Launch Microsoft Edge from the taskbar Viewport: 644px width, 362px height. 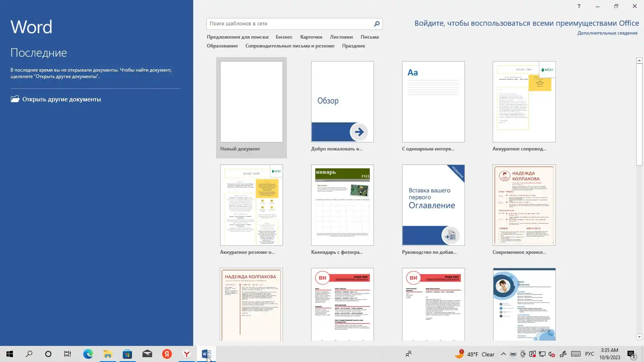88,354
